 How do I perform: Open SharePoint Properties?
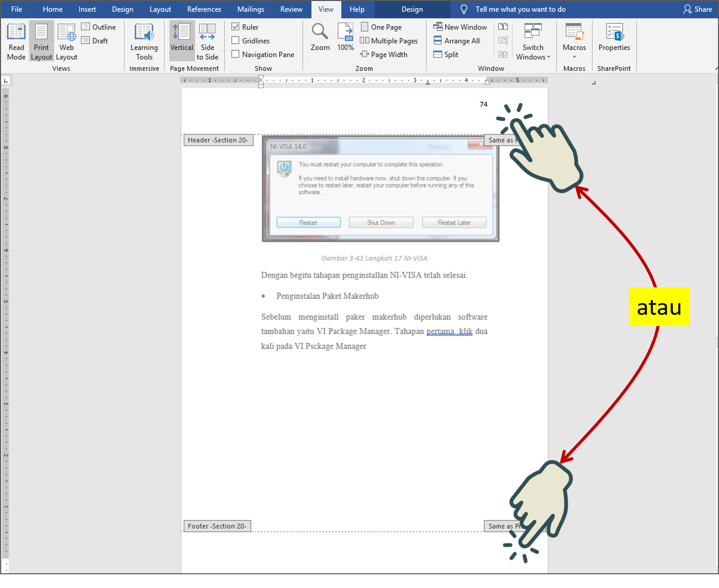[x=614, y=38]
